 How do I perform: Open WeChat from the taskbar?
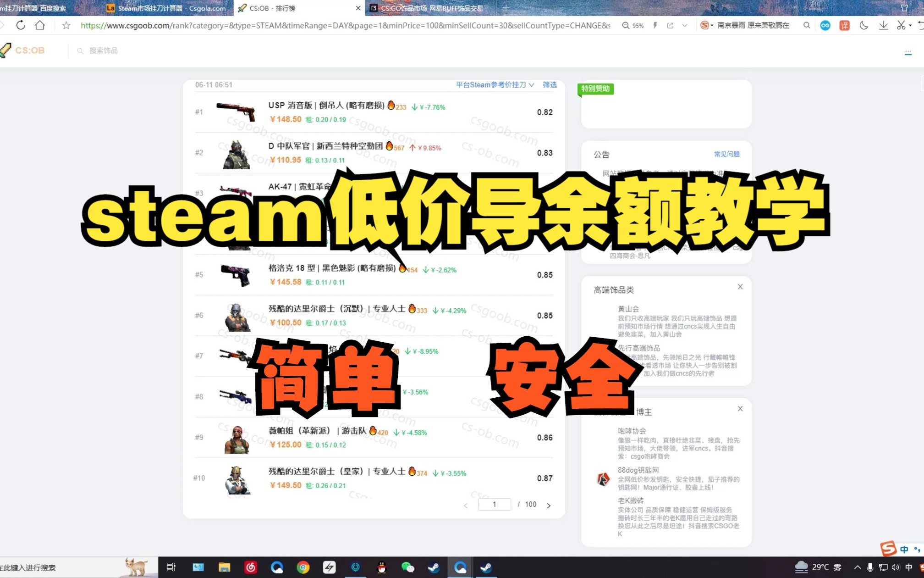407,567
